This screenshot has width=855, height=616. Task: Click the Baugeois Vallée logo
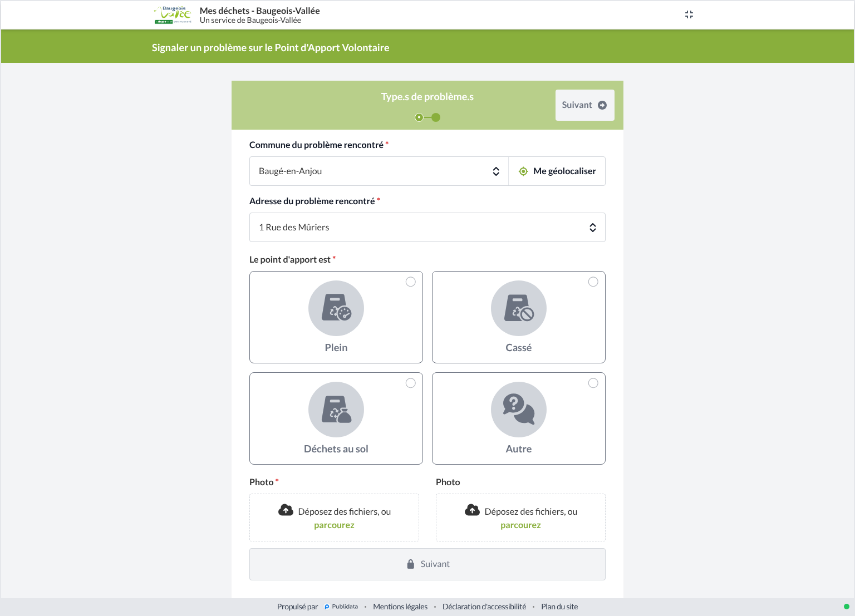click(x=173, y=15)
